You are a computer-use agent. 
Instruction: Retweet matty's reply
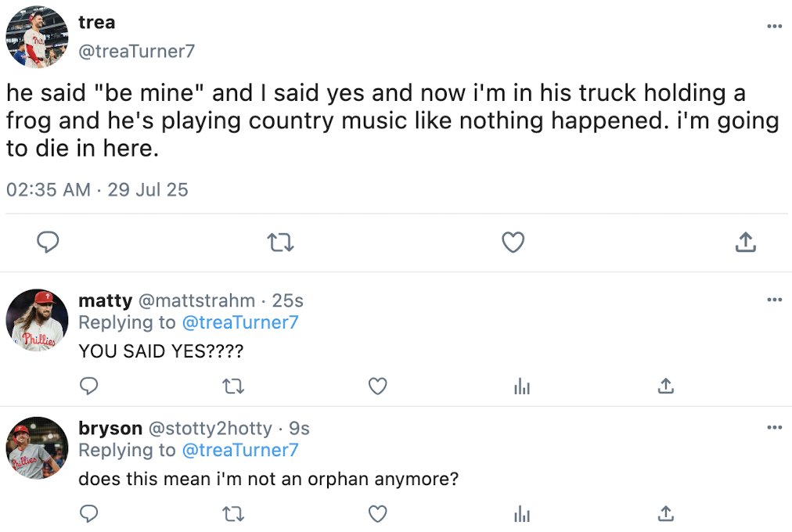(x=233, y=386)
